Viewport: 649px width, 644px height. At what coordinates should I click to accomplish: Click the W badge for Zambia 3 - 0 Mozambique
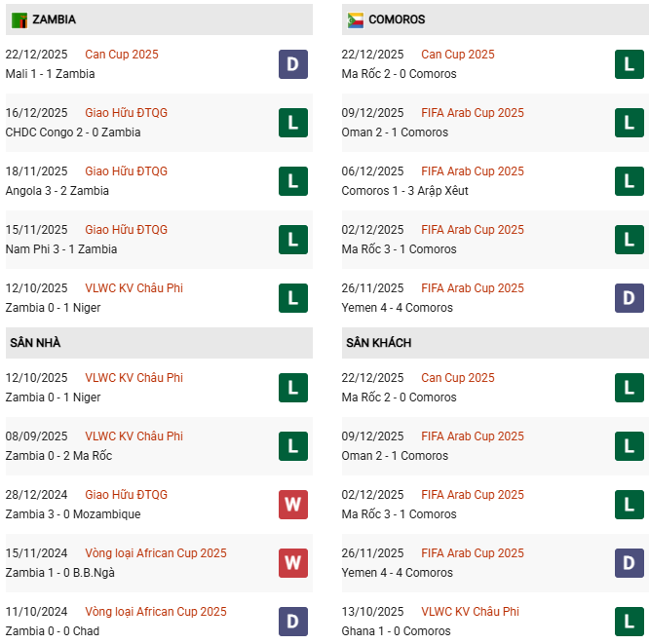point(293,505)
